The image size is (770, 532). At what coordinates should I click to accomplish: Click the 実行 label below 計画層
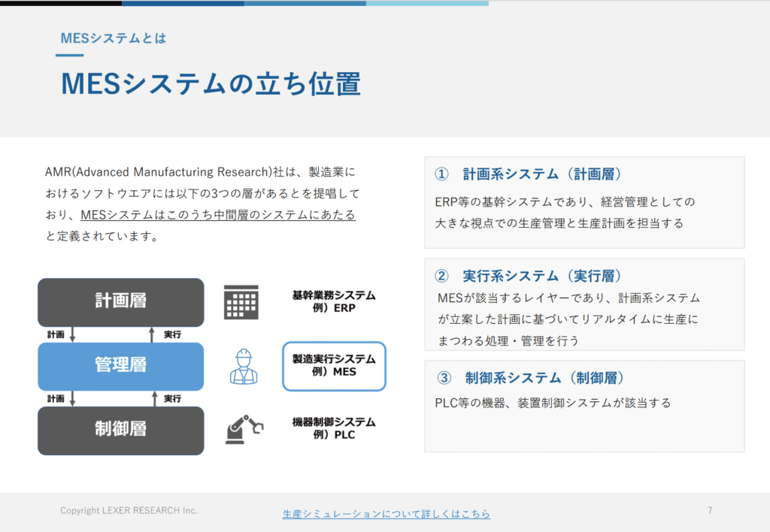pos(172,334)
